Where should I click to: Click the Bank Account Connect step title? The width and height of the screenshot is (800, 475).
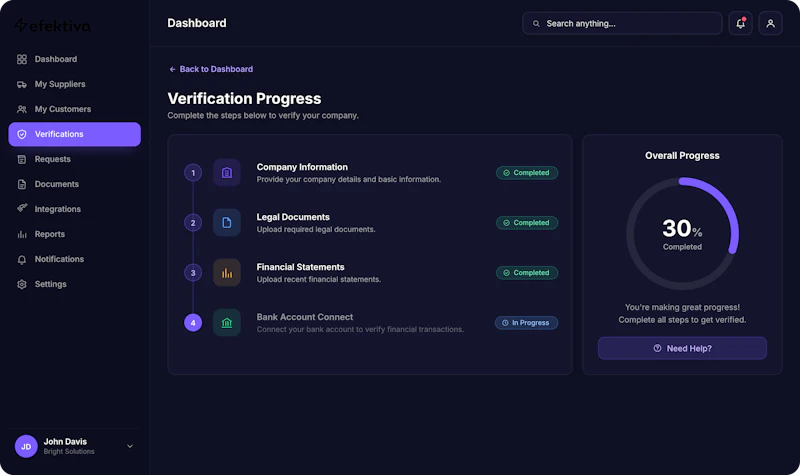coord(305,317)
